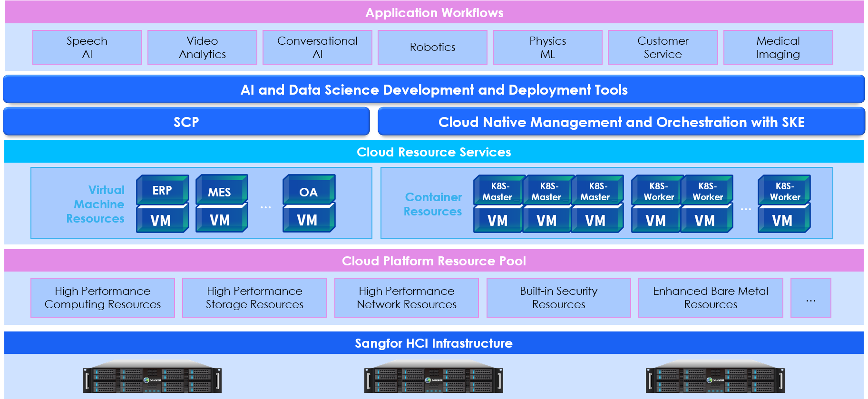Click High Performance Storage Resources box
868x399 pixels.
coord(254,298)
